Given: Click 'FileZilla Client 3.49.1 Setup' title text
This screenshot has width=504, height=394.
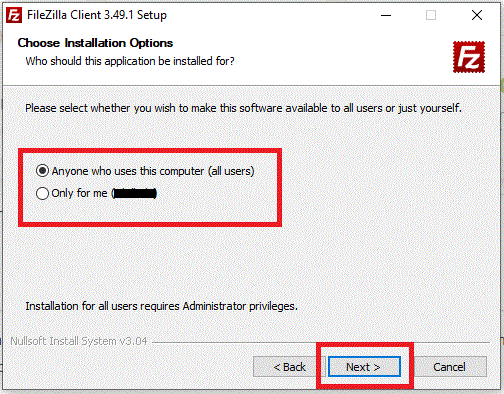Looking at the screenshot, I should pos(97,15).
